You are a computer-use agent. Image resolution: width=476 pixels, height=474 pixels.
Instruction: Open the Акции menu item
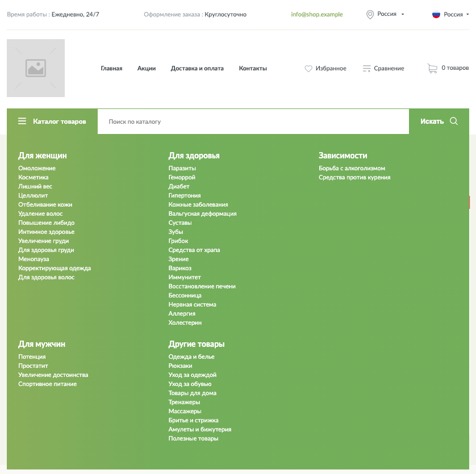tap(147, 69)
